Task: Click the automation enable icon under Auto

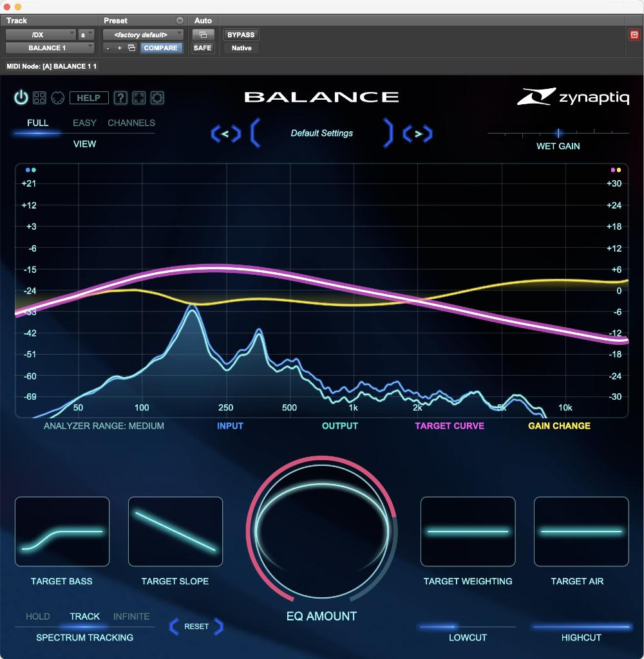Action: pos(203,35)
